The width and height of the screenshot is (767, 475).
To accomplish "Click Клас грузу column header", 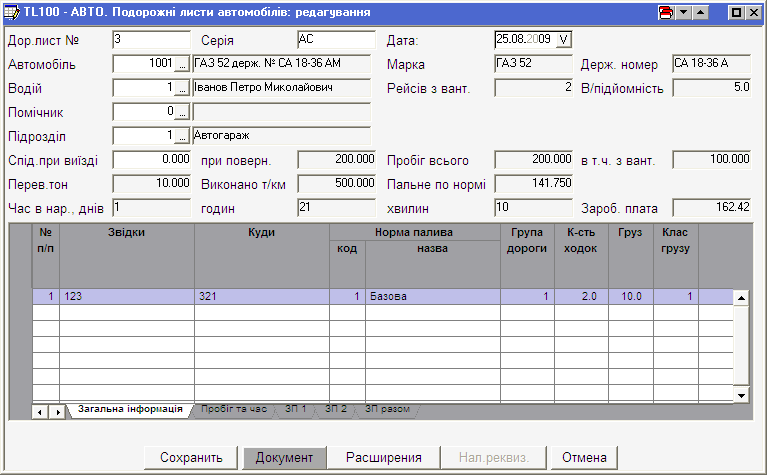I will point(676,256).
